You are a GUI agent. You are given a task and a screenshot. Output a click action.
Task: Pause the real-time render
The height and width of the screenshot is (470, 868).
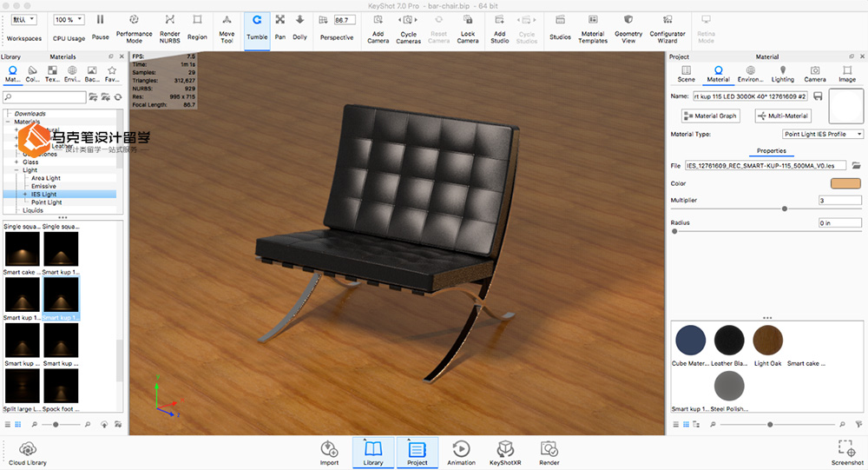pyautogui.click(x=100, y=26)
